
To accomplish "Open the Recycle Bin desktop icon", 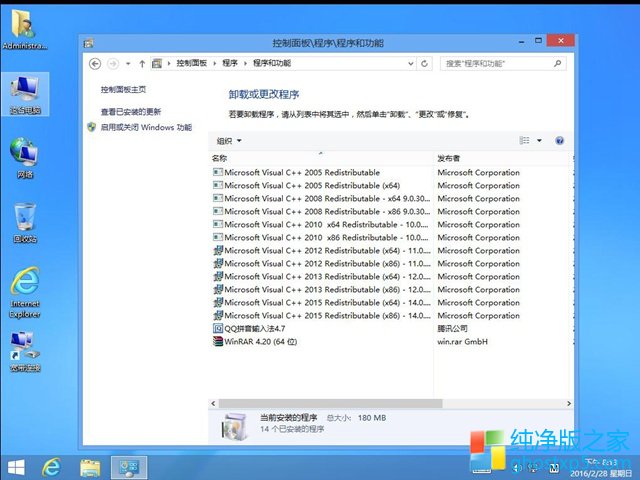I will click(24, 222).
